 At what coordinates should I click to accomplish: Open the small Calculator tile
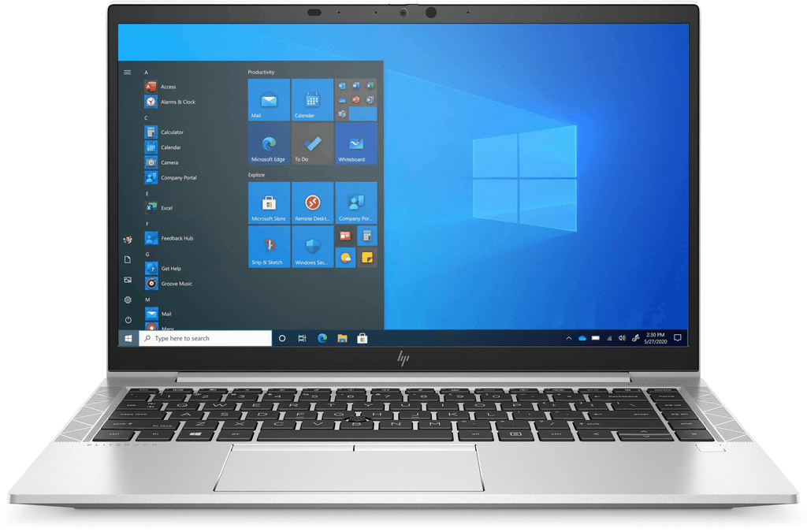click(x=367, y=236)
